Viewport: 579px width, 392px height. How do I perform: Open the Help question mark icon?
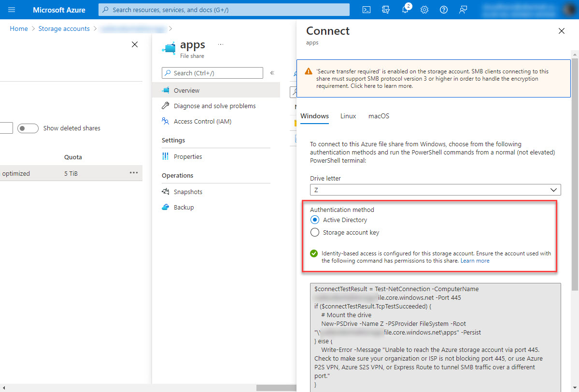pyautogui.click(x=443, y=10)
